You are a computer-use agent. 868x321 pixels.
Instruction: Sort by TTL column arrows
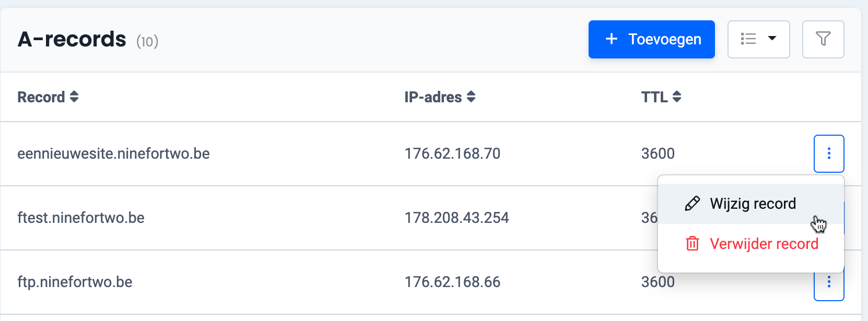coord(677,97)
